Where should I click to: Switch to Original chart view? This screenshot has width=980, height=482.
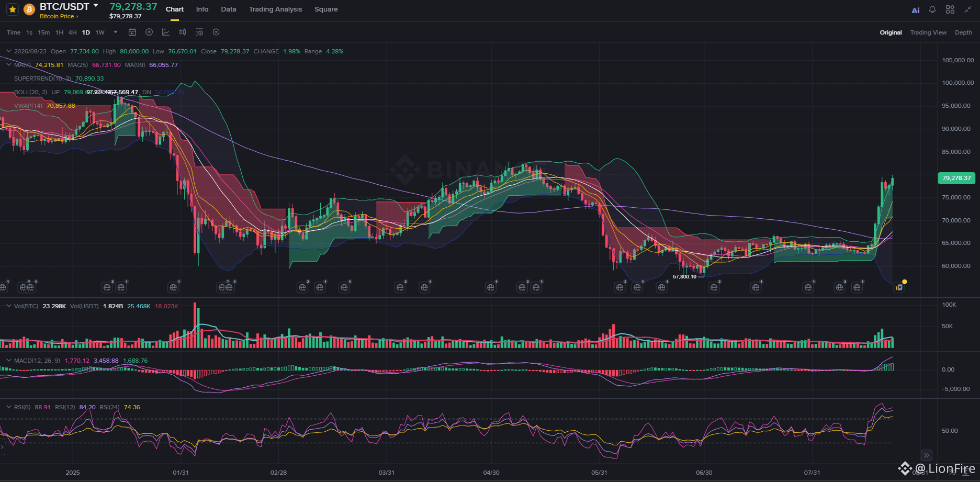[891, 32]
